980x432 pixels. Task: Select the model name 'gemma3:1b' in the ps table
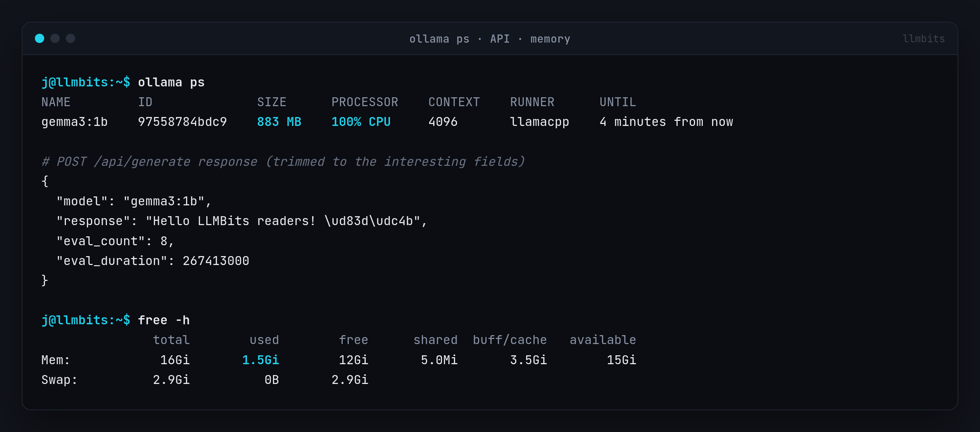point(74,122)
